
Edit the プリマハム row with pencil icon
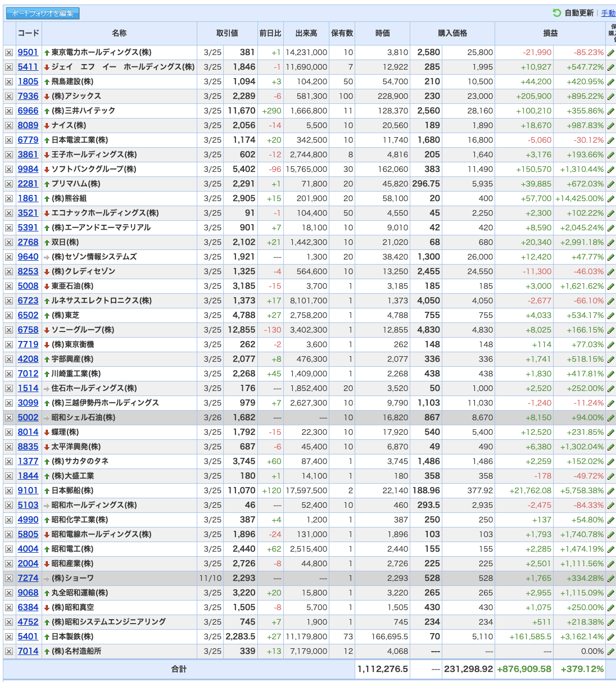(611, 184)
